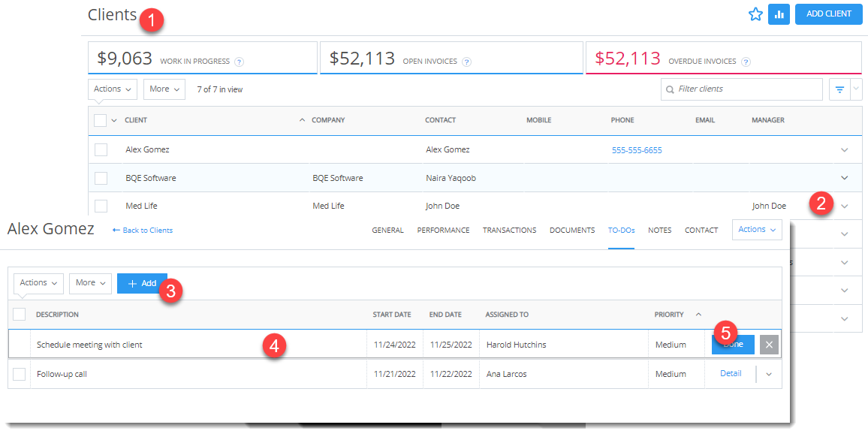The image size is (868, 434).
Task: Click the search magnifier in Filter clients field
Action: click(669, 89)
